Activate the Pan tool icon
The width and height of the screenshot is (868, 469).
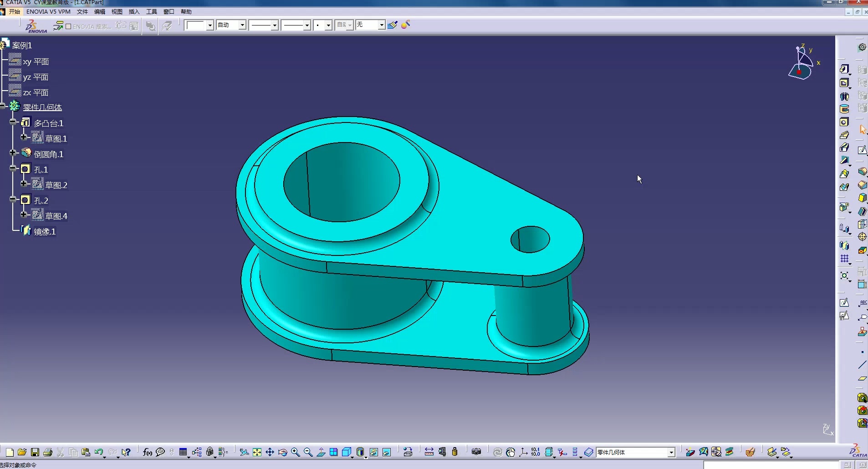coord(270,452)
